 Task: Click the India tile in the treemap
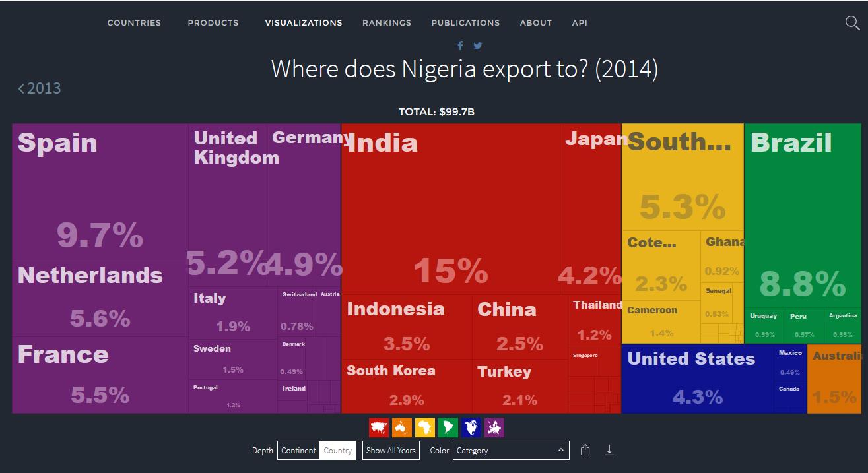450,211
